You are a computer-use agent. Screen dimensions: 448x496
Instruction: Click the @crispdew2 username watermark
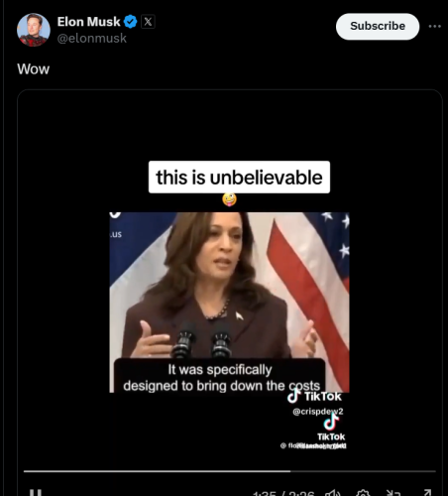(318, 412)
